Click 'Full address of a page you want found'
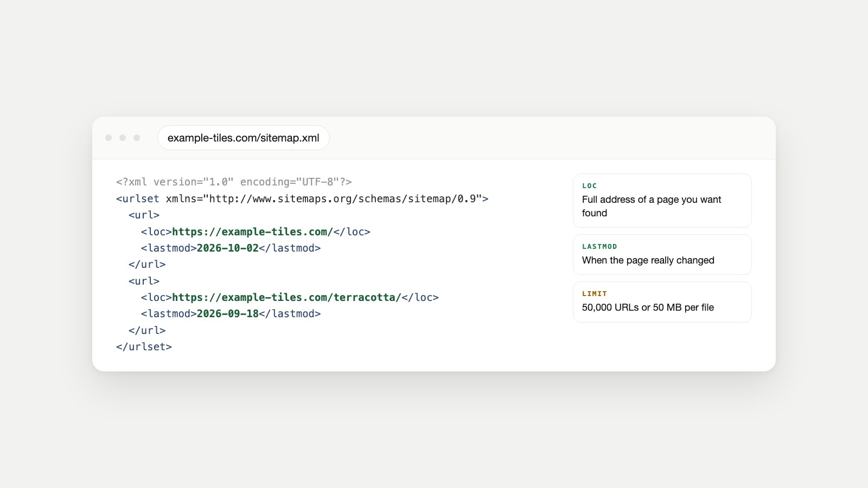The width and height of the screenshot is (868, 488). click(652, 206)
